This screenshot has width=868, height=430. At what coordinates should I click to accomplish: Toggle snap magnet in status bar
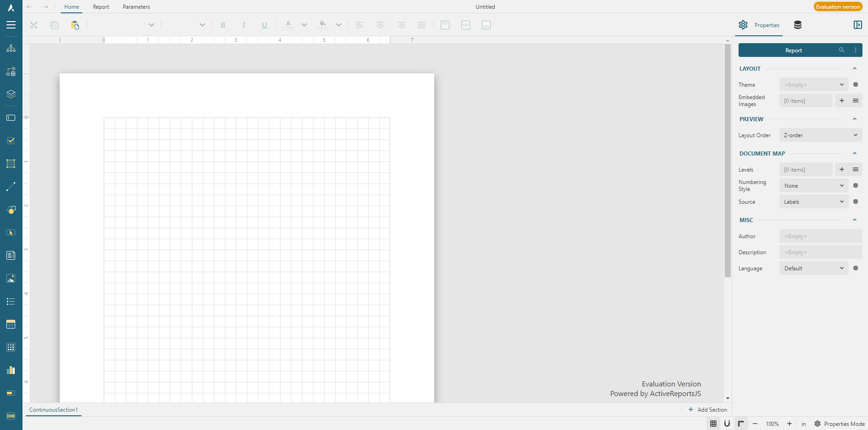727,424
